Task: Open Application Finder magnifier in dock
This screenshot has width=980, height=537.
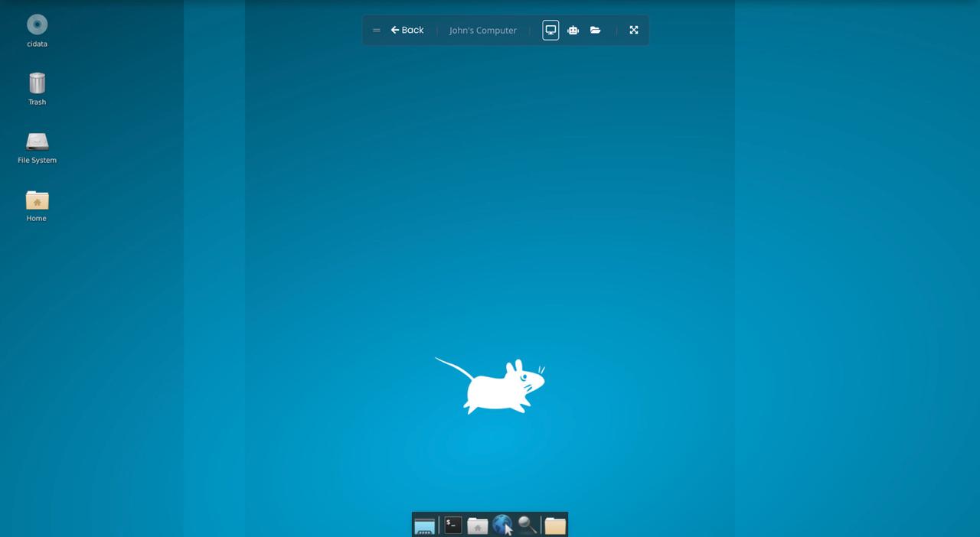Action: click(527, 525)
